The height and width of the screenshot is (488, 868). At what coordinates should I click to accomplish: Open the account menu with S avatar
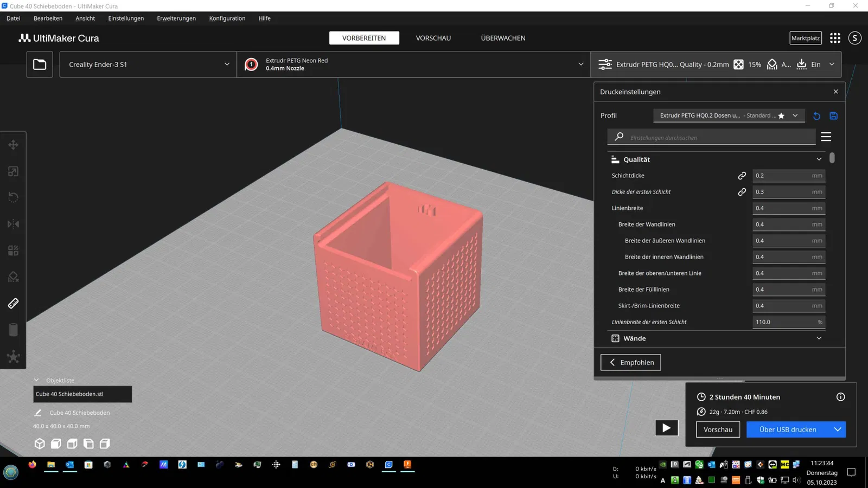click(855, 38)
